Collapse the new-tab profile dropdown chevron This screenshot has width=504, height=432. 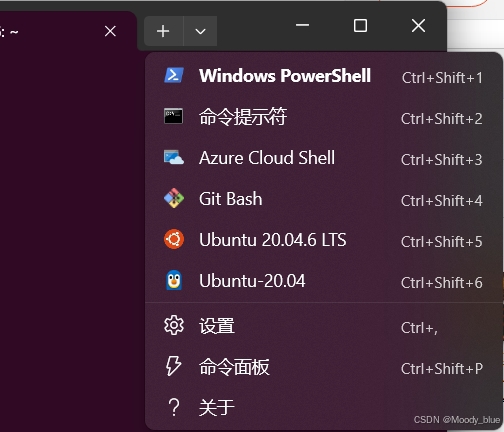(200, 31)
